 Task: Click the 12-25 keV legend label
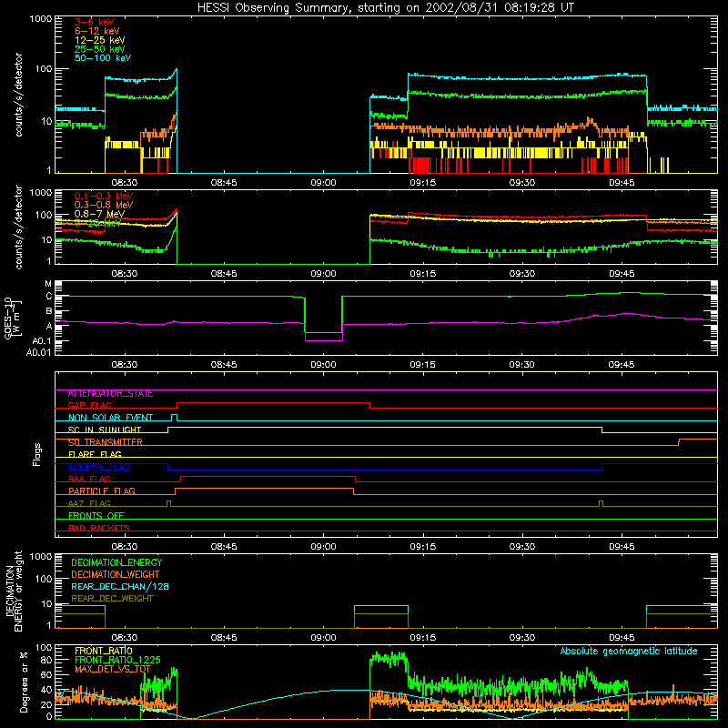coord(100,40)
